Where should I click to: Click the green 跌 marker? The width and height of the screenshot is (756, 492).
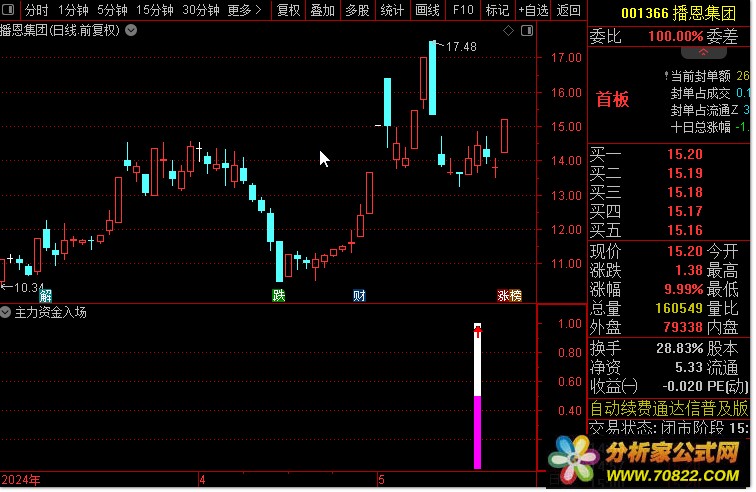coord(279,295)
